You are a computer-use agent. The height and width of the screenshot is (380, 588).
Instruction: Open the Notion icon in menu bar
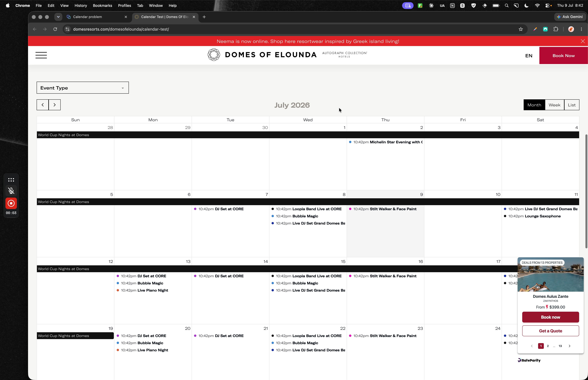coord(452,5)
